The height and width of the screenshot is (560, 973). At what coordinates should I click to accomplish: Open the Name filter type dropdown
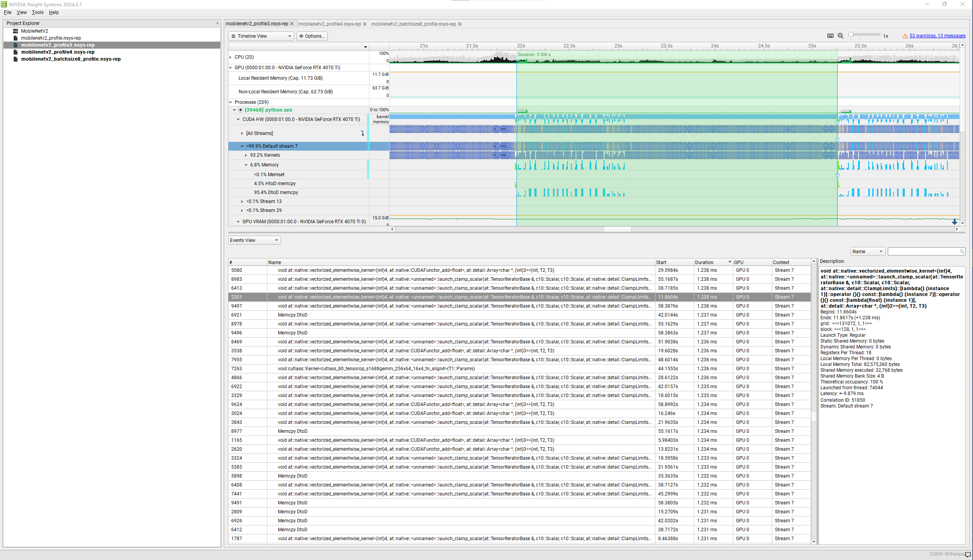[868, 252]
